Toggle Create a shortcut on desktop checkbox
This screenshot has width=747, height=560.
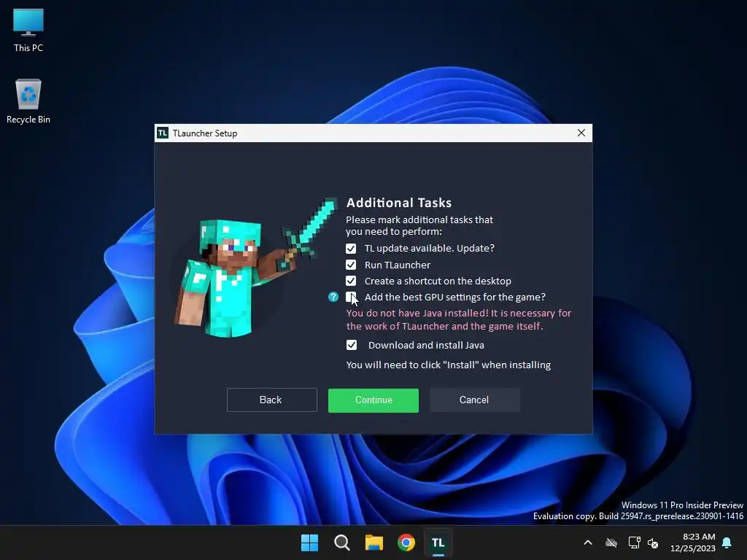tap(351, 281)
